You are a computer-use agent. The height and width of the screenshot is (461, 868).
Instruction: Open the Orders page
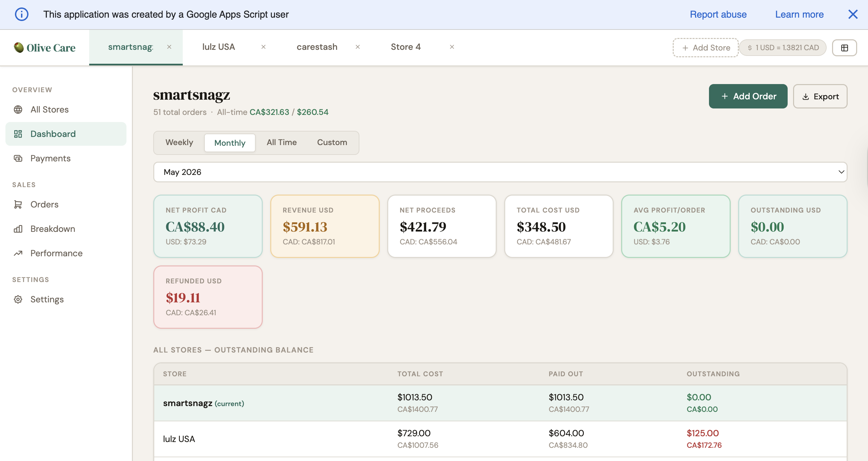[66, 204]
